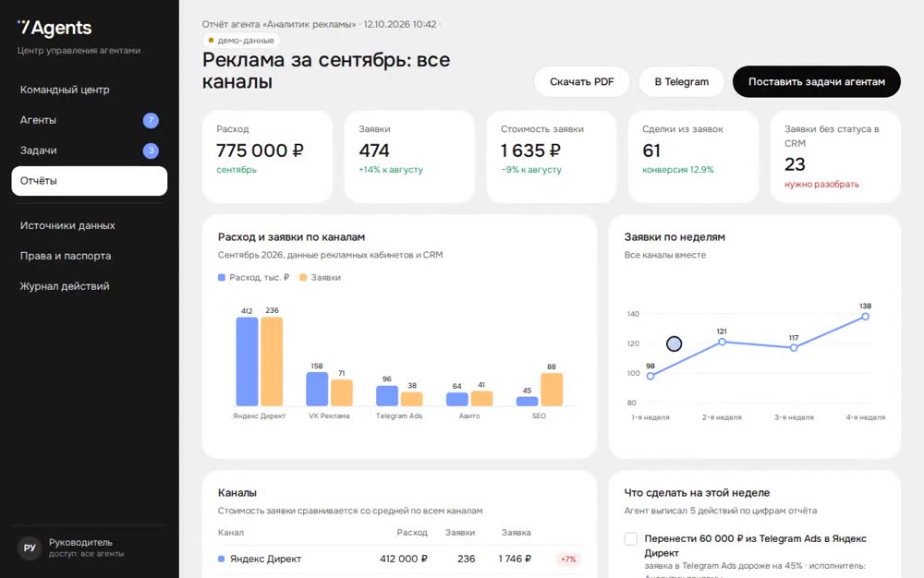Click the Заявки card value 474
This screenshot has width=924, height=578.
pos(374,151)
